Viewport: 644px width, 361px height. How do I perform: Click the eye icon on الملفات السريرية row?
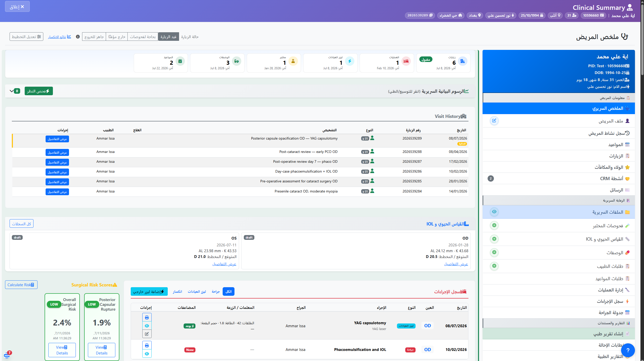coord(494,212)
